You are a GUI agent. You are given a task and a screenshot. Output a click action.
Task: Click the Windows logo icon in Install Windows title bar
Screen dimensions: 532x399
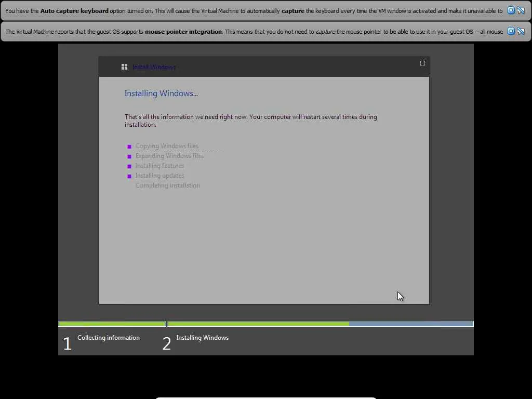click(x=125, y=67)
